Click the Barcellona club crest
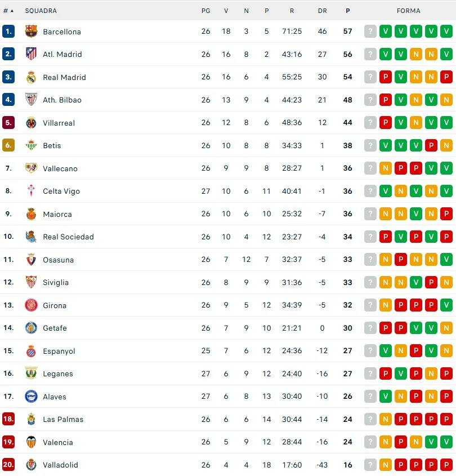The width and height of the screenshot is (456, 476). pos(31,32)
